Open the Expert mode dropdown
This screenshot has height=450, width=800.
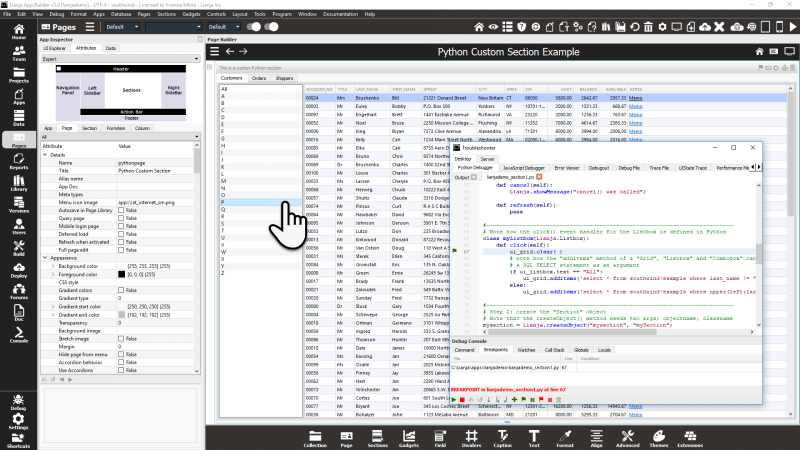(x=121, y=59)
